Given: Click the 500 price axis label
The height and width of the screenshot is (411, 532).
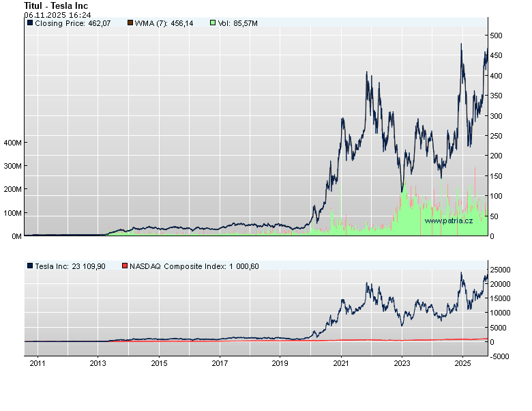Looking at the screenshot, I should tap(496, 36).
